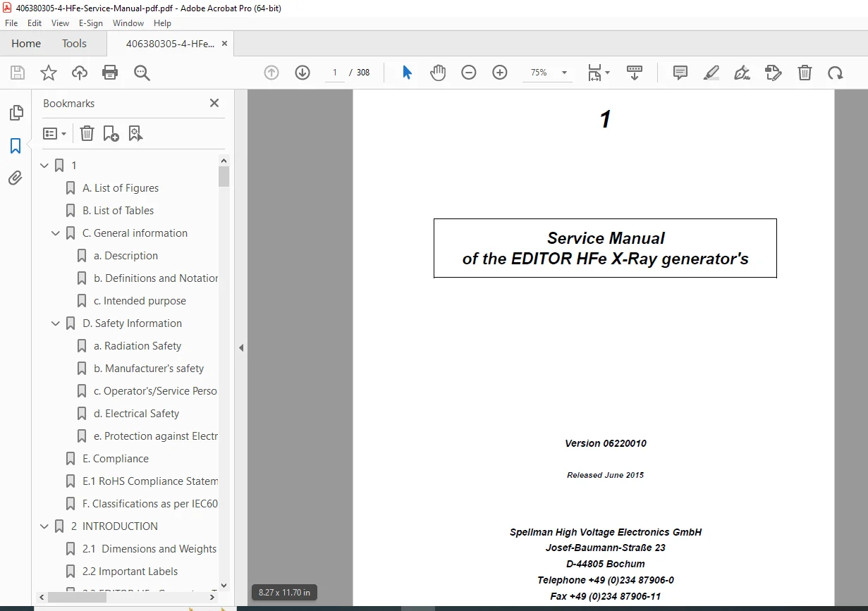
Task: Open the zoom level 75% dropdown
Action: (564, 73)
